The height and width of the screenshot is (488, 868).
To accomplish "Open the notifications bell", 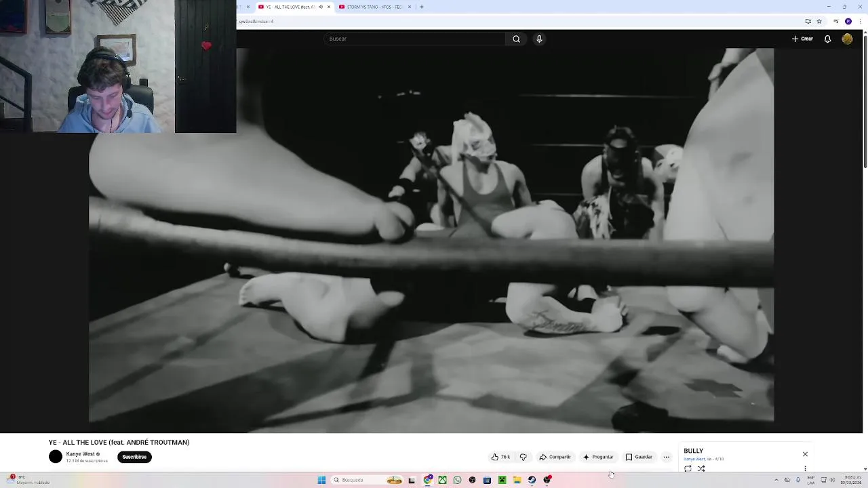I will pyautogui.click(x=827, y=39).
